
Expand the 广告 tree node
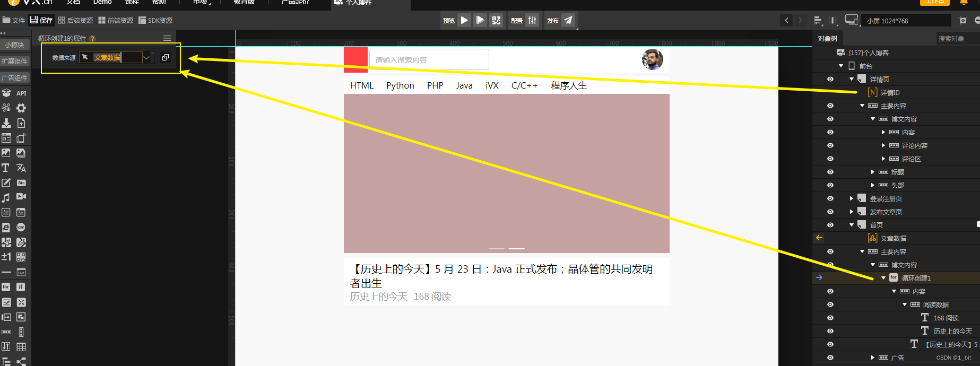coord(873,358)
